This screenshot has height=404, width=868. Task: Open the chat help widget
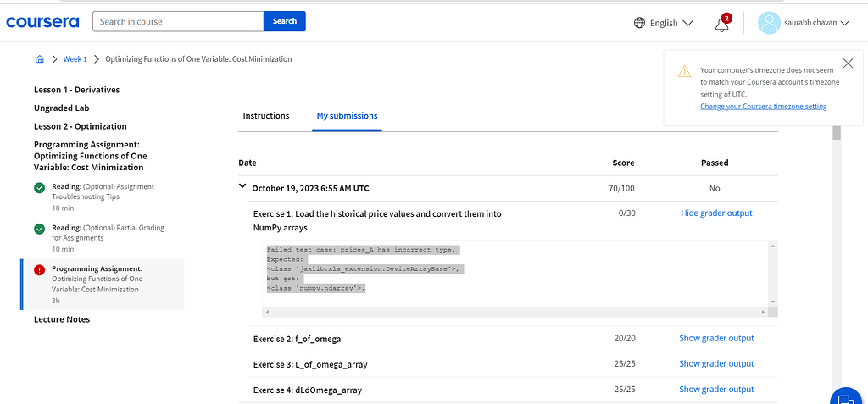(844, 397)
